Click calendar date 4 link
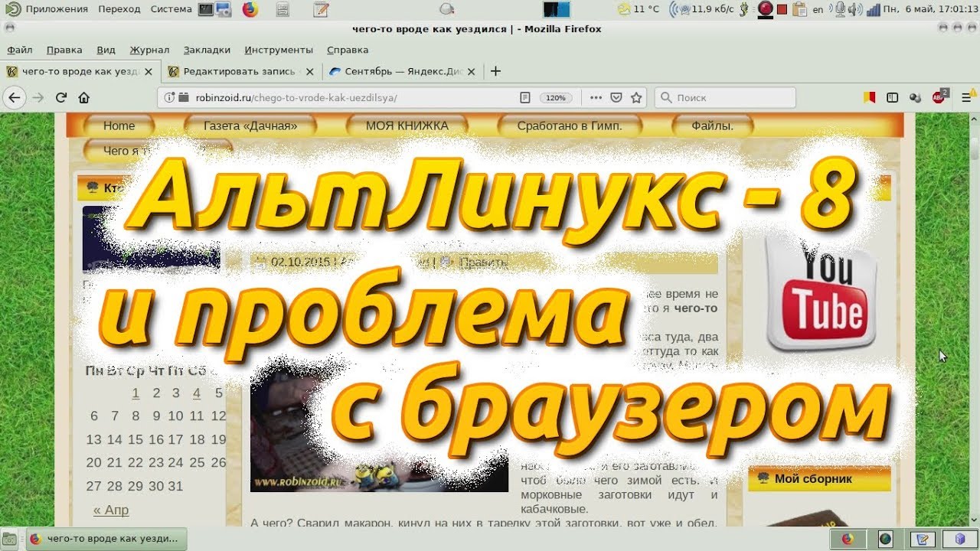Viewport: 980px width, 551px height. [x=197, y=393]
